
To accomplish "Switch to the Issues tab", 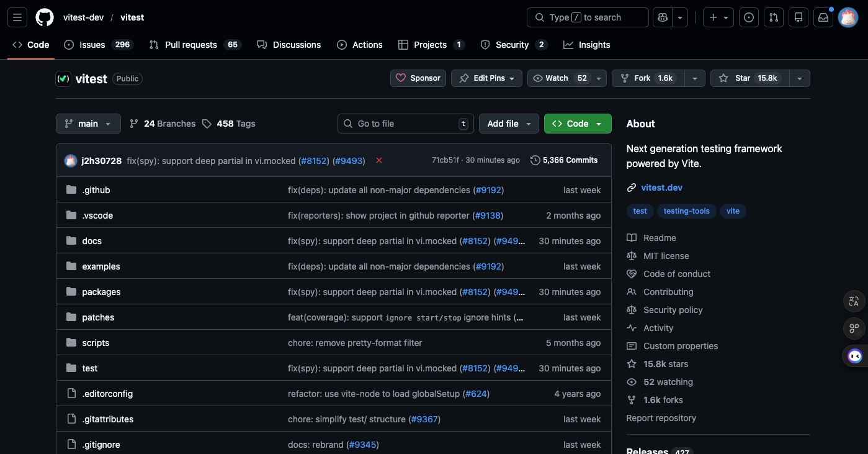I will [x=99, y=45].
